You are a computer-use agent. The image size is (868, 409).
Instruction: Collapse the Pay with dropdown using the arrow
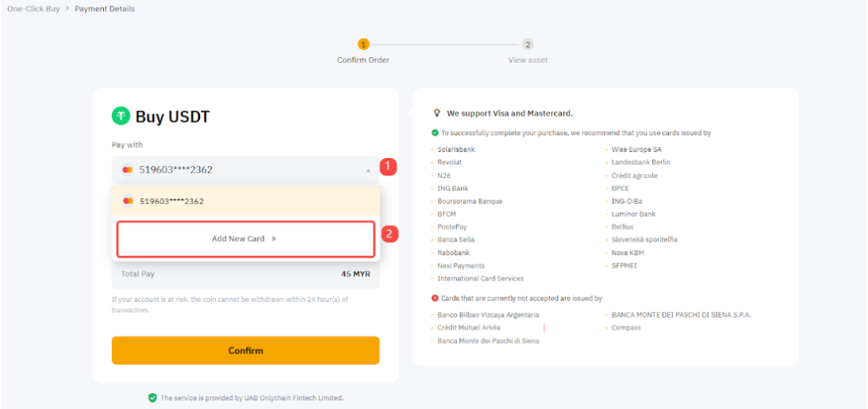(x=367, y=170)
